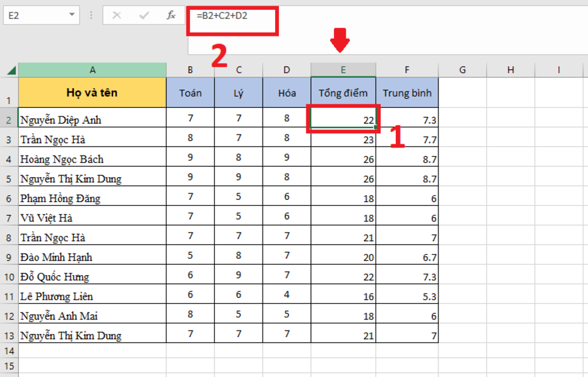Click Toán score 8 for Nguyễn Anh Mai

pos(190,314)
